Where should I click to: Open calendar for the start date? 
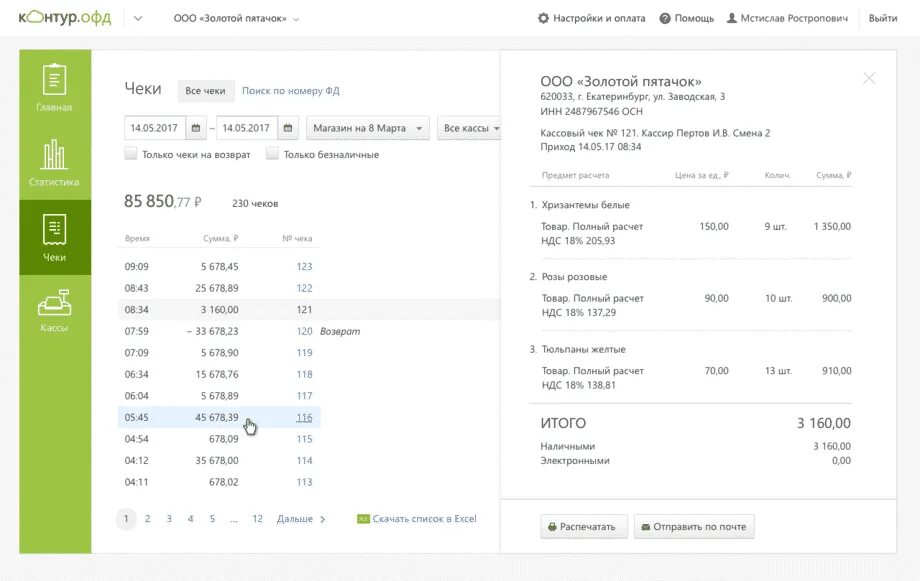pyautogui.click(x=196, y=128)
